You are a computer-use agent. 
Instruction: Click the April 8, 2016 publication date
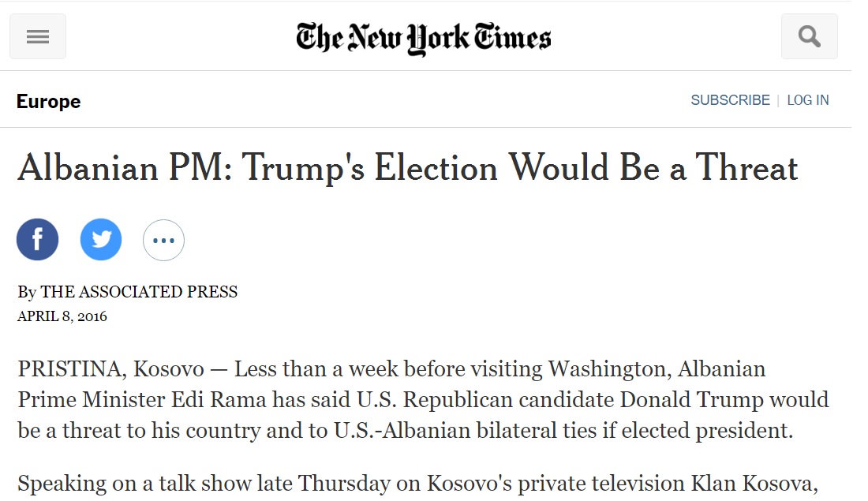pyautogui.click(x=62, y=316)
